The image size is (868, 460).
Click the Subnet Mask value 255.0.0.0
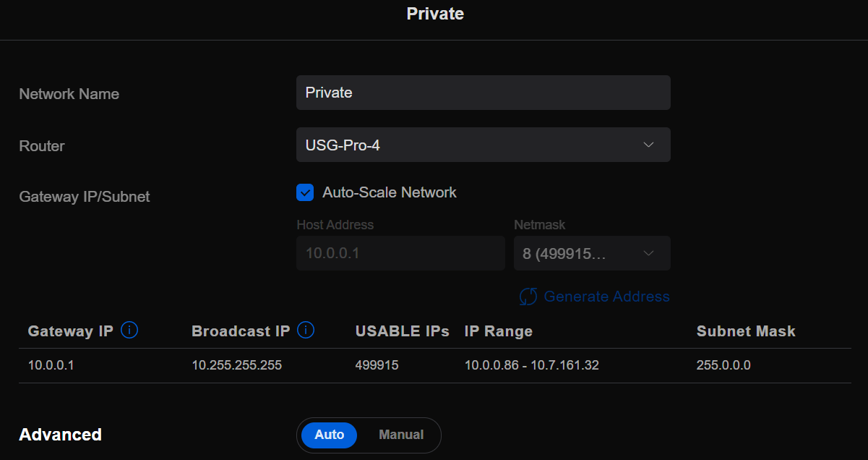(x=723, y=365)
